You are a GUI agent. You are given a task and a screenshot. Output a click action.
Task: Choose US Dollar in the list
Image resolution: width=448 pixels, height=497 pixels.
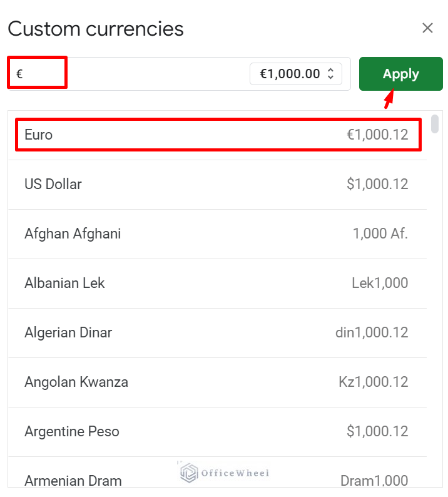tap(218, 184)
